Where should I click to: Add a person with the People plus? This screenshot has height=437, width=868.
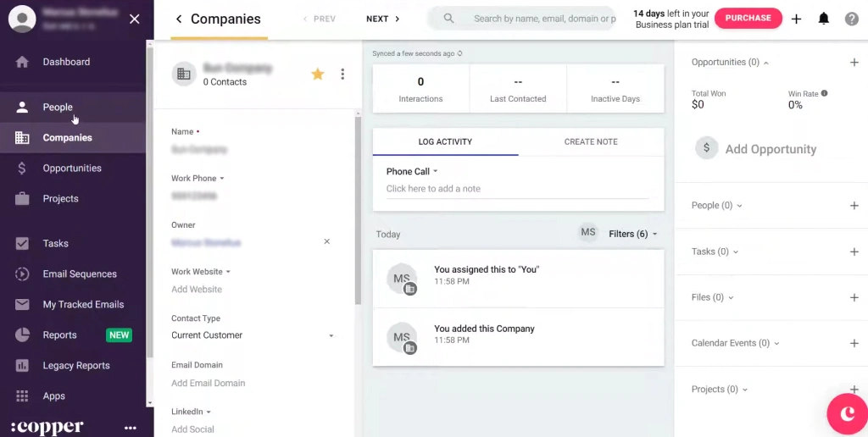click(854, 205)
